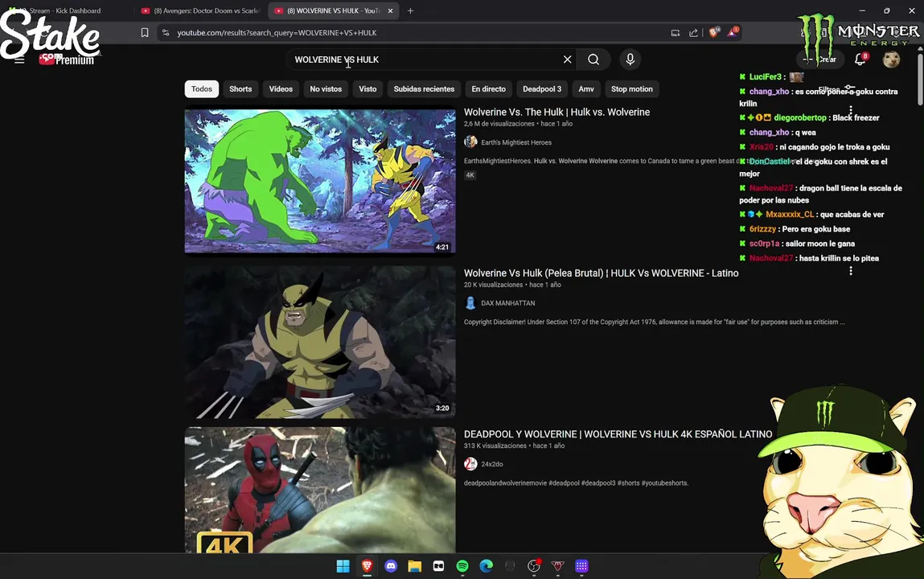Click the 4K badge under first result
The image size is (924, 579).
tap(470, 175)
